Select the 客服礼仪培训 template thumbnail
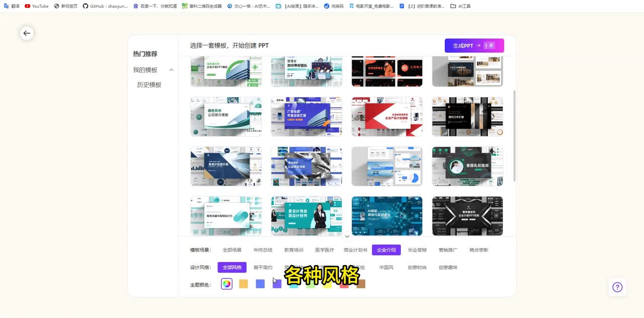The width and height of the screenshot is (644, 318). [x=467, y=166]
